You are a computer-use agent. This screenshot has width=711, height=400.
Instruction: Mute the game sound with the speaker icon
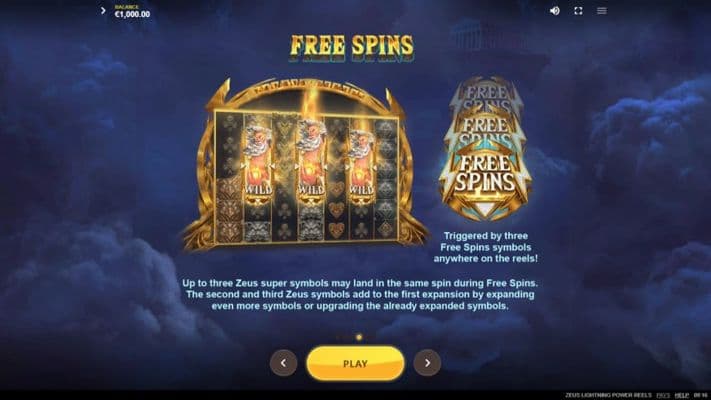[x=555, y=10]
